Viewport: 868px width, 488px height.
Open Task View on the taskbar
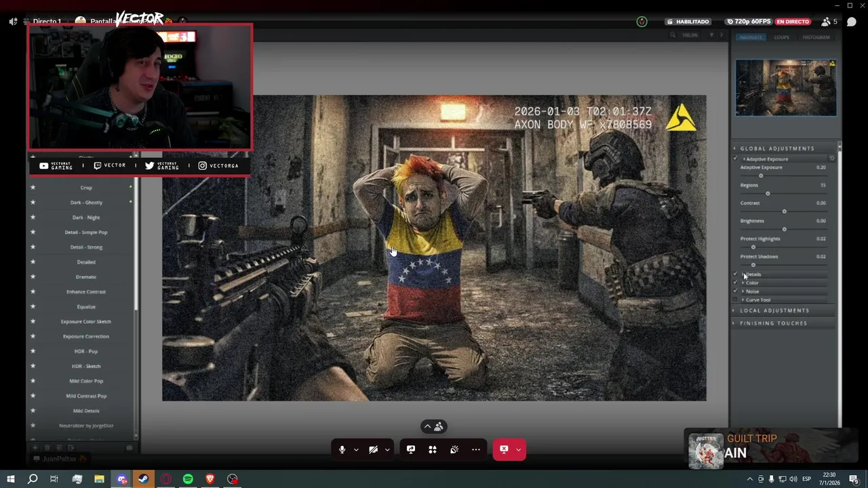click(54, 479)
